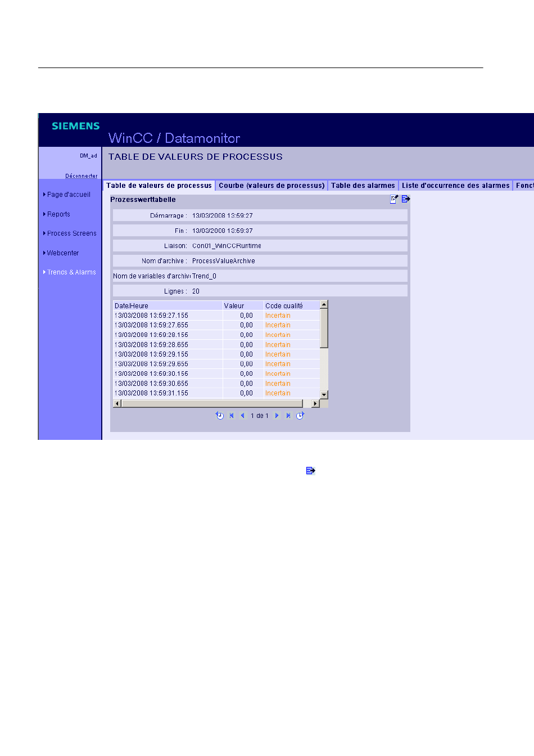
Task: Click Incertain in the 13:59:27.655 row
Action: [278, 325]
